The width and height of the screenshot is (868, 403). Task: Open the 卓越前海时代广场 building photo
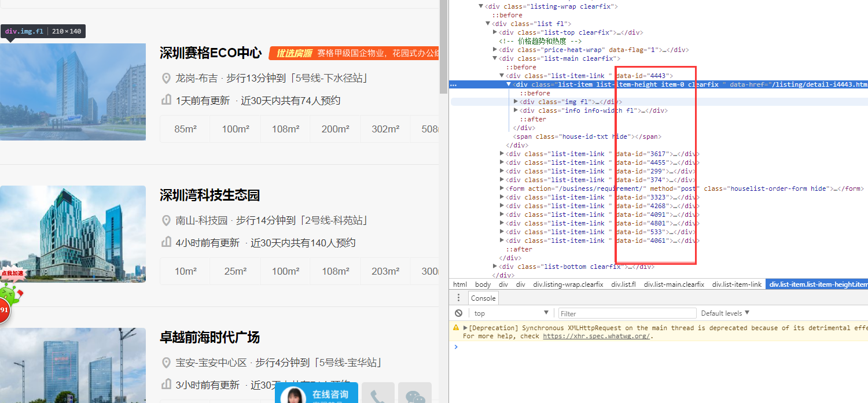(x=73, y=365)
